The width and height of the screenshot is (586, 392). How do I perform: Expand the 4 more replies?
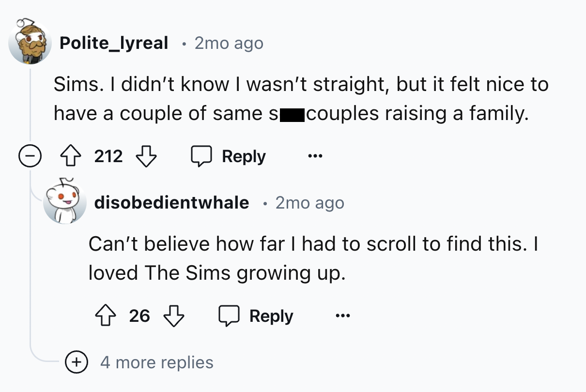coord(76,362)
